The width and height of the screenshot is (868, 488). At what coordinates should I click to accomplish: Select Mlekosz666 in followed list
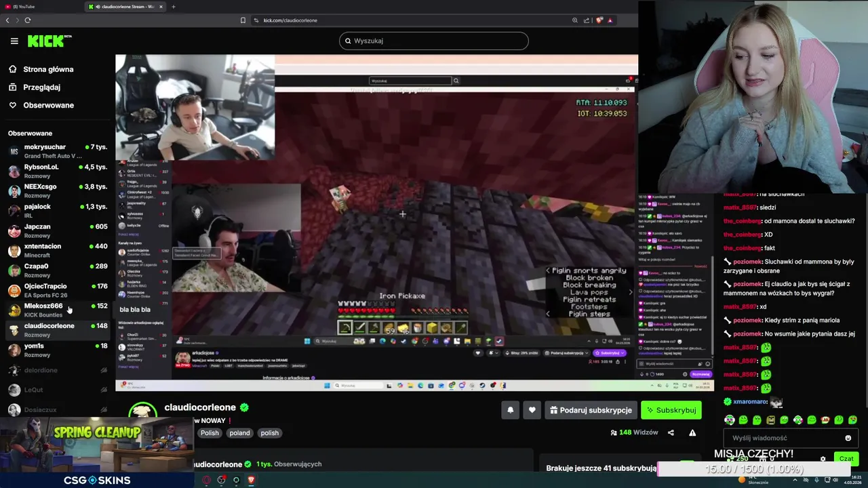click(x=58, y=310)
